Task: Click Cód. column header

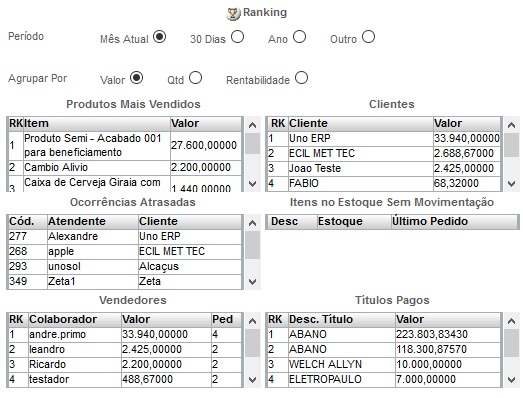Action: (28, 221)
